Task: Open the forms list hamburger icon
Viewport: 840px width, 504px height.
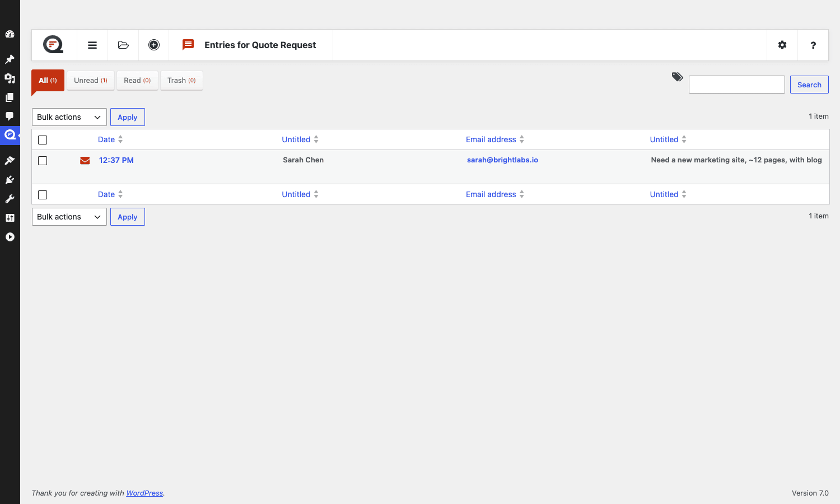Action: click(x=92, y=45)
